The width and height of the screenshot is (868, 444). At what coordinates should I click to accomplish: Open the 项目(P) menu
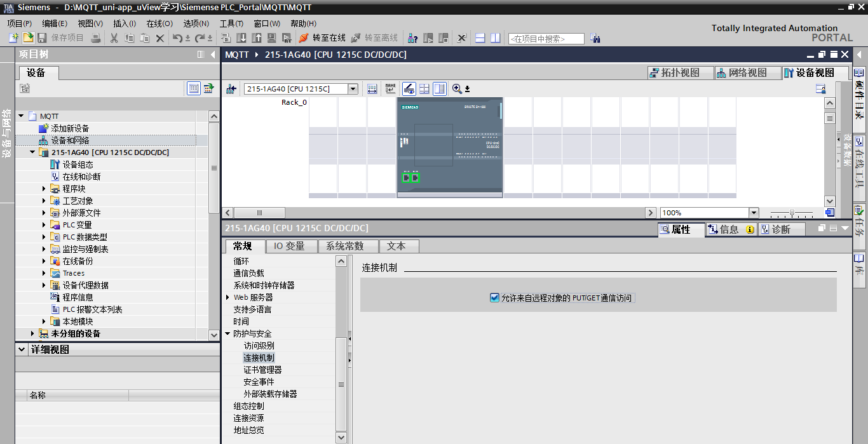pyautogui.click(x=20, y=24)
